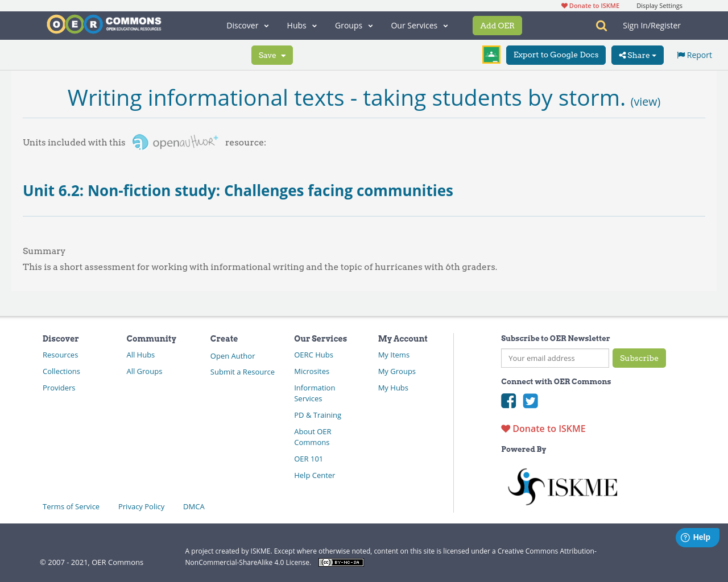
Task: Click the ISKME logo in the footer
Action: (x=562, y=486)
